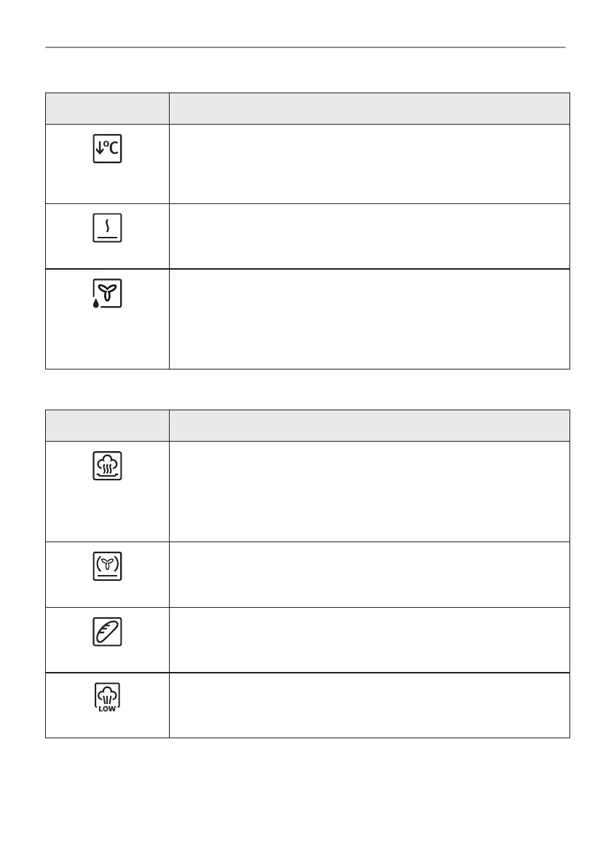Click empty cell beside the bread icon
Viewport: 611px width, 868px height.
pos(368,639)
